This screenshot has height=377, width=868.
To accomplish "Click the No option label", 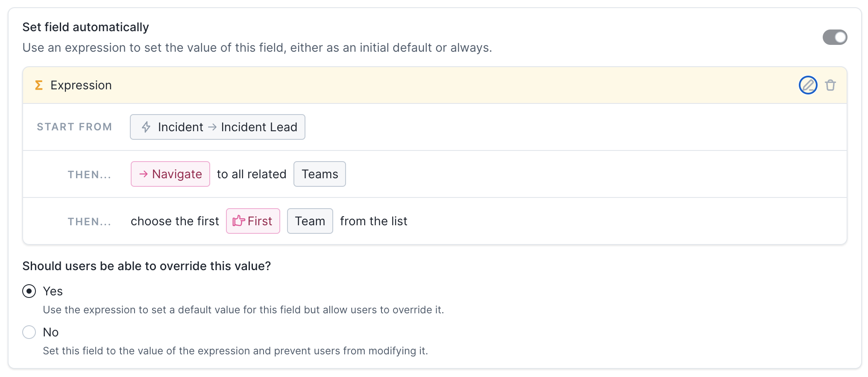I will (x=51, y=332).
